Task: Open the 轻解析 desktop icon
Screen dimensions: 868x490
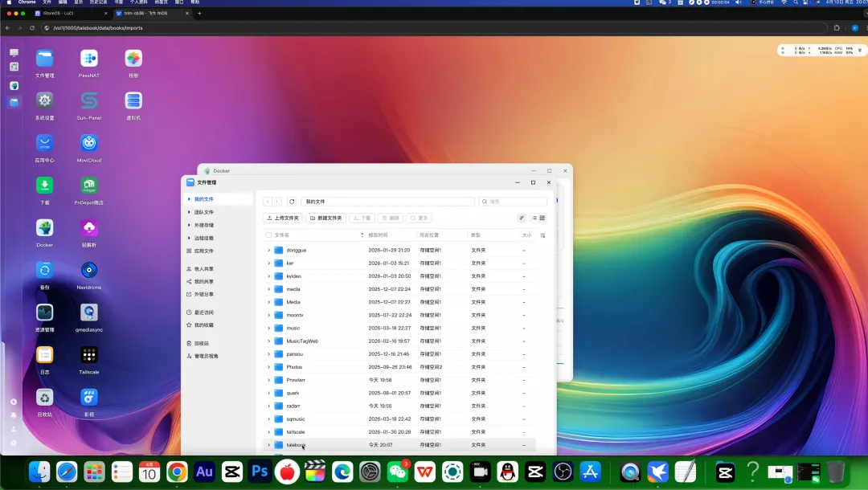Action: click(89, 228)
